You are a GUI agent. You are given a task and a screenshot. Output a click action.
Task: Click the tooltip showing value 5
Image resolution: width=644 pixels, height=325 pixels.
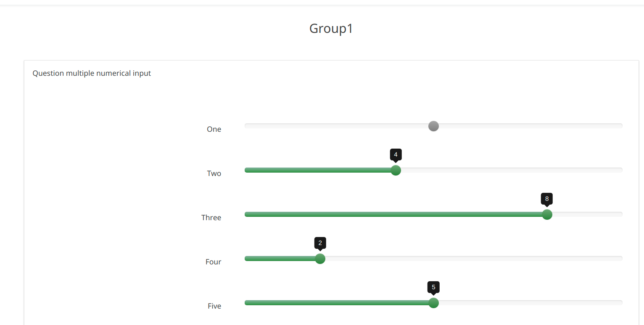coord(433,287)
